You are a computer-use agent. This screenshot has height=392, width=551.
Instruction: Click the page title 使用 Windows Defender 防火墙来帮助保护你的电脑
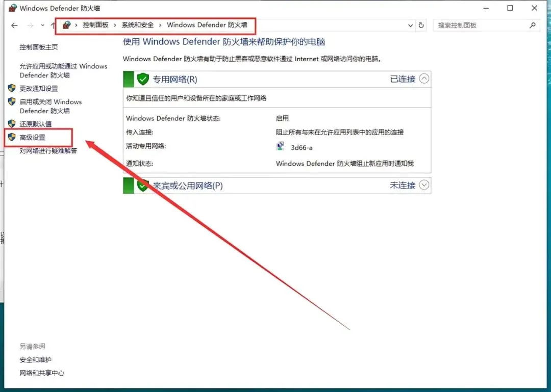pyautogui.click(x=224, y=42)
